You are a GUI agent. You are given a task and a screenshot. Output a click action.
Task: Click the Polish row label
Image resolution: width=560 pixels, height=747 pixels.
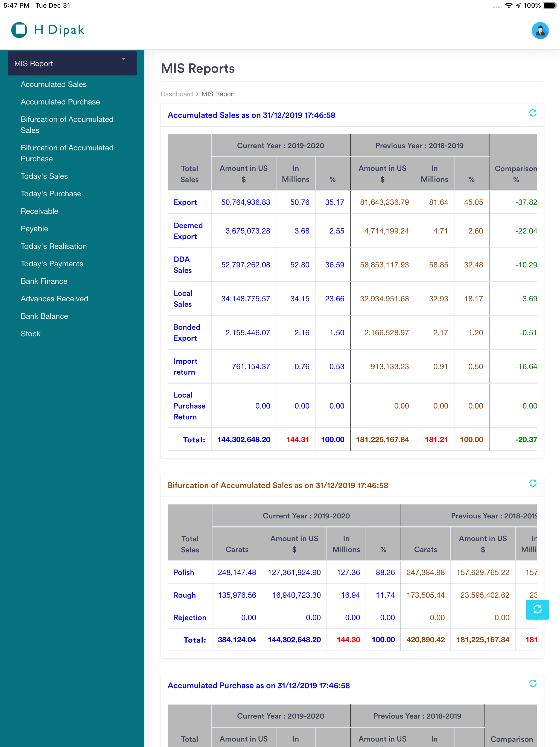tap(184, 572)
